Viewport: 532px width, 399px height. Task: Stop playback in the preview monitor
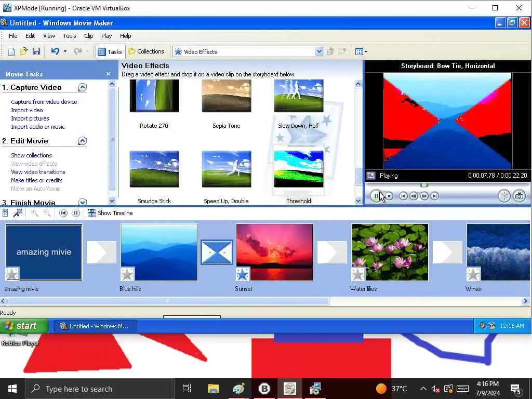coord(390,196)
